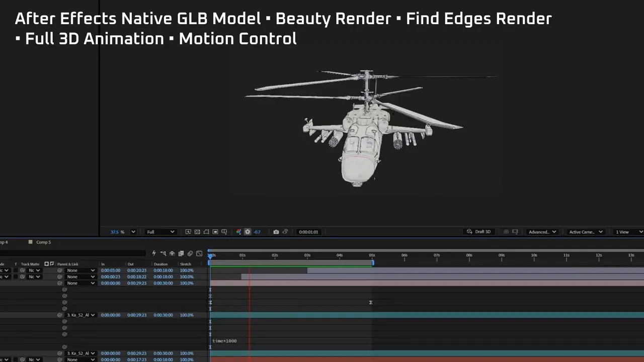Click the preview time 0:00:01:01
The image size is (644, 362).
308,232
